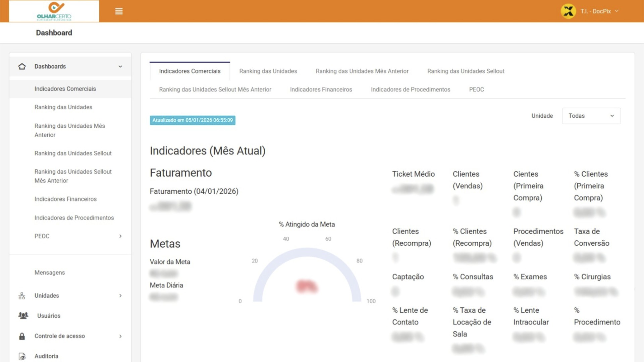Expand the Unidades sidebar chevron

tap(120, 296)
